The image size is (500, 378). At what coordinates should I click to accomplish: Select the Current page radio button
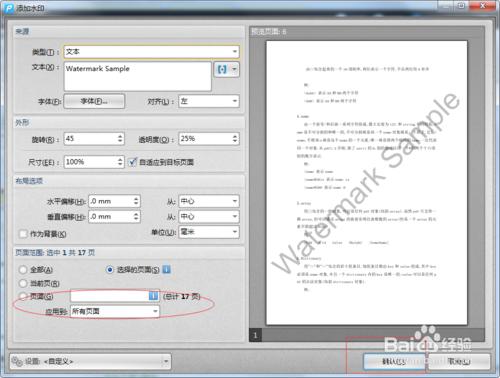[x=23, y=283]
